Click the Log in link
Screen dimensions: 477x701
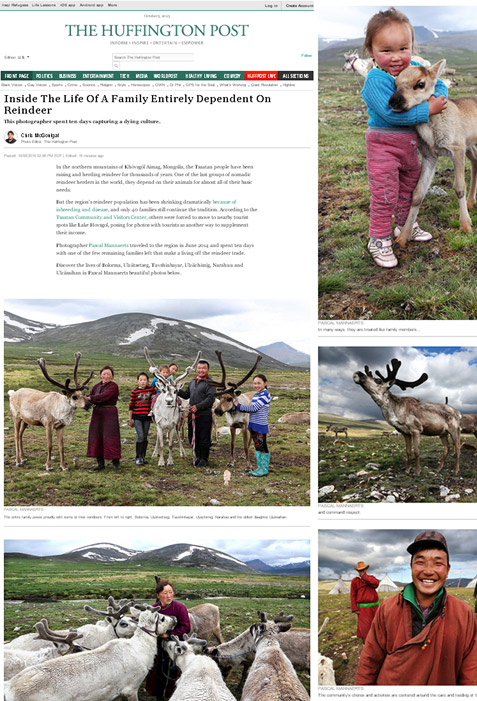[271, 5]
